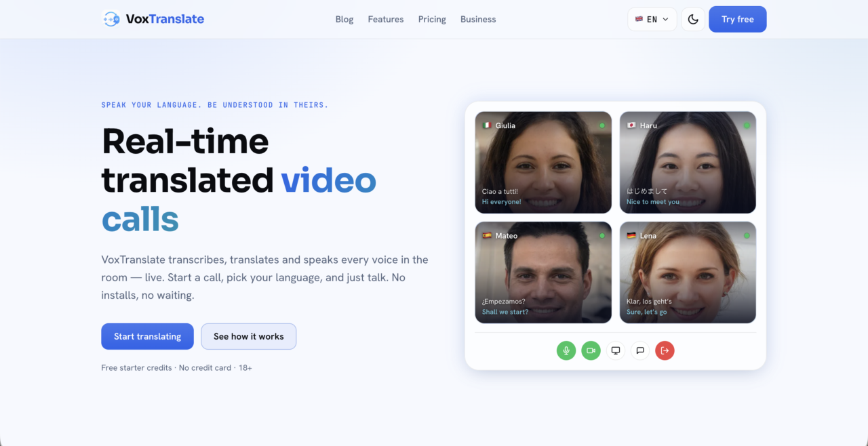Open the chat bubble icon
The width and height of the screenshot is (868, 446).
point(640,350)
